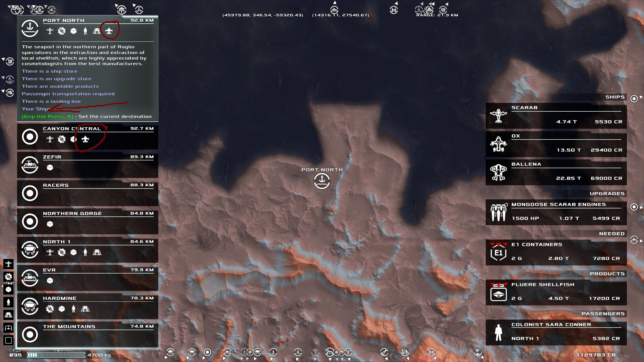The image size is (644, 362).
Task: Click the E1 Containers icon
Action: point(498,253)
